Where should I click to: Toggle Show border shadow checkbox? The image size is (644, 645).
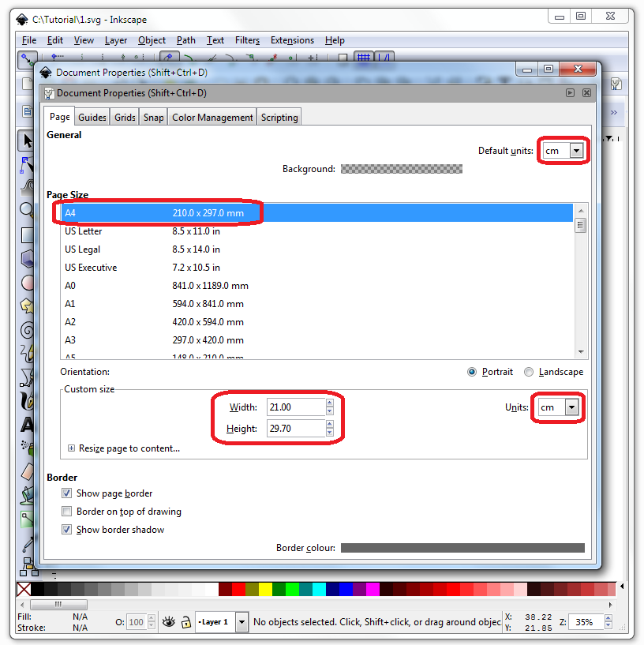click(66, 529)
